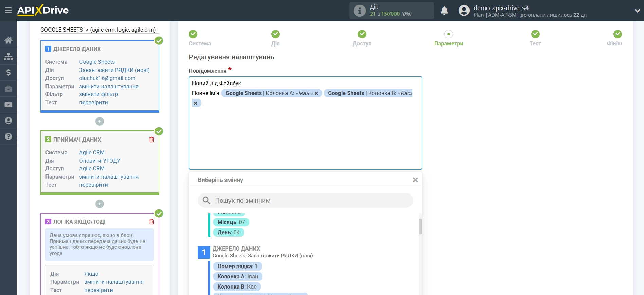Click the ДЖЕРЕЛО ДАНИХ number 1 badge
Viewport: 644px width, 295px height.
tap(204, 252)
